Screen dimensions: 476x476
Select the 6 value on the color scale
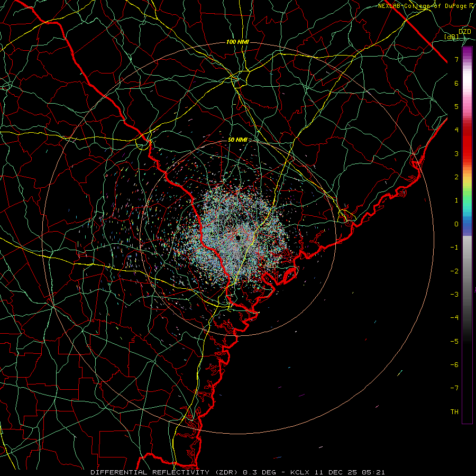coord(456,83)
